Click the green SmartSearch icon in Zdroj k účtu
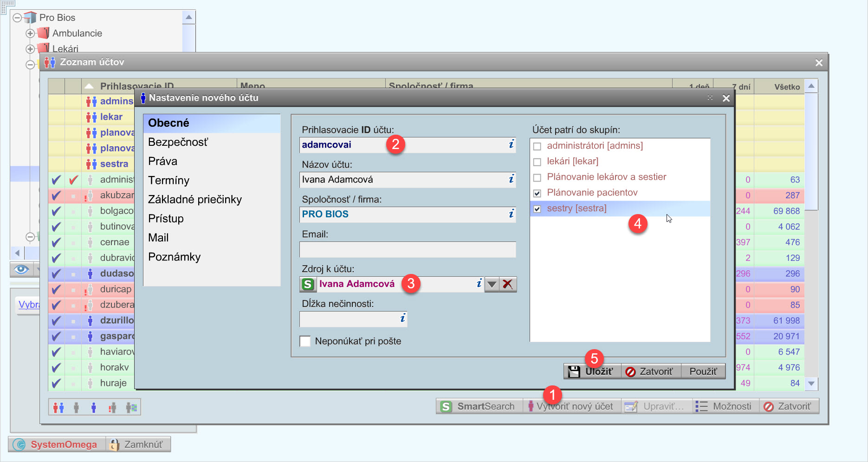Image resolution: width=868 pixels, height=462 pixels. [308, 284]
